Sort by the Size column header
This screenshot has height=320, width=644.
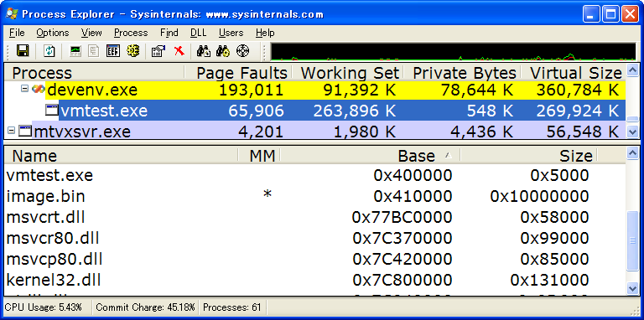pos(528,156)
